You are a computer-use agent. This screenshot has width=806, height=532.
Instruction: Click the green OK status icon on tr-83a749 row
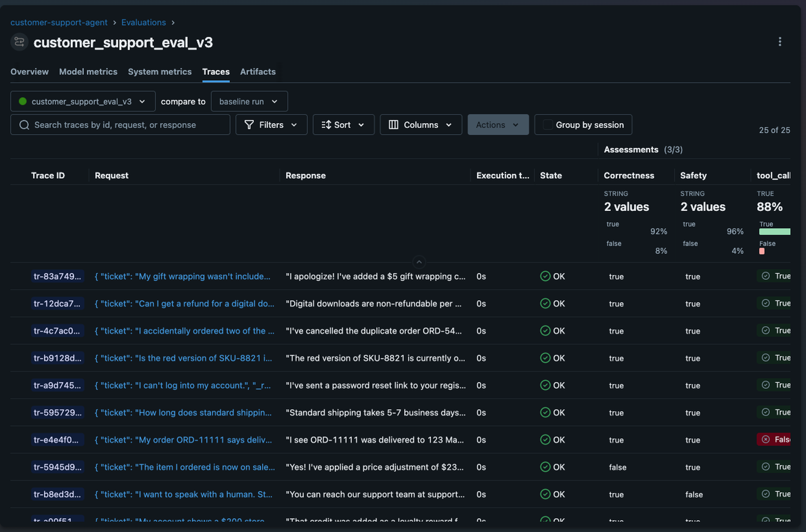545,276
